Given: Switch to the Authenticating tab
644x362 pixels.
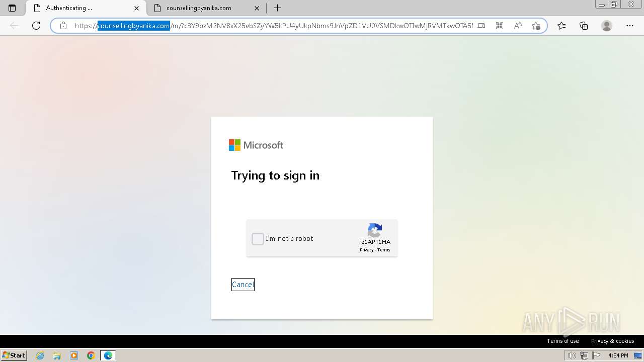Looking at the screenshot, I should [x=87, y=8].
